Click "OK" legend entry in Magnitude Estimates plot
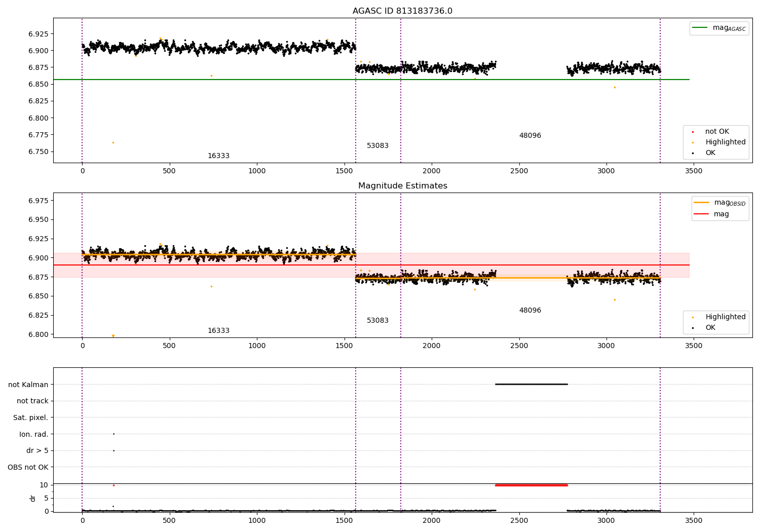This screenshot has width=760, height=532. tap(704, 328)
